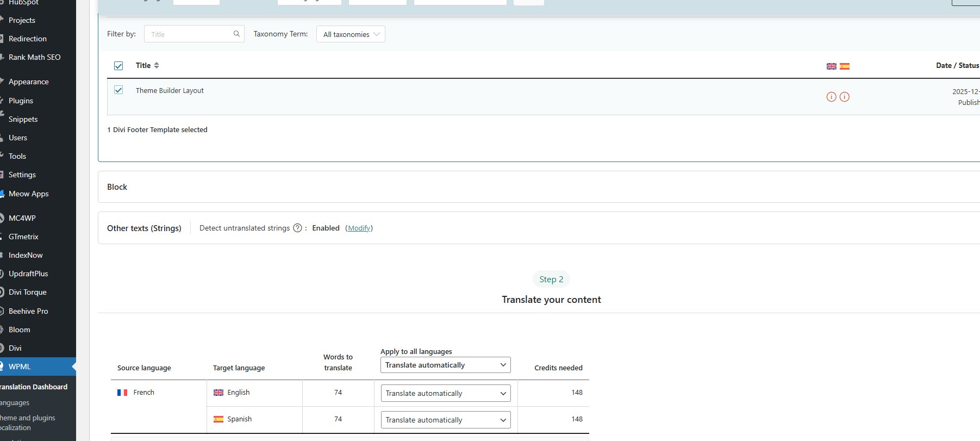This screenshot has height=441, width=980.
Task: Open the UpdraftPlus sidebar menu item
Action: coord(28,274)
